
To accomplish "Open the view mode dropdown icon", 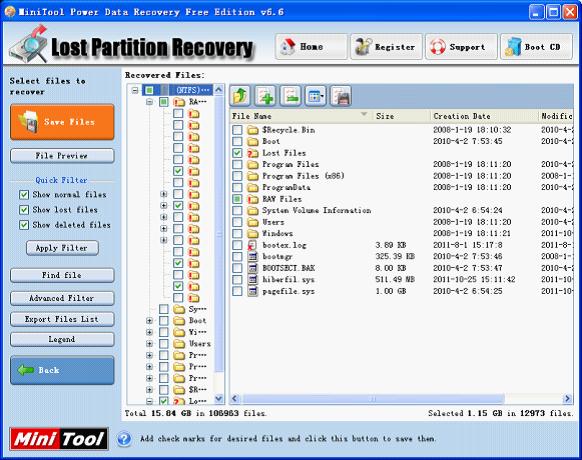I will (x=315, y=96).
